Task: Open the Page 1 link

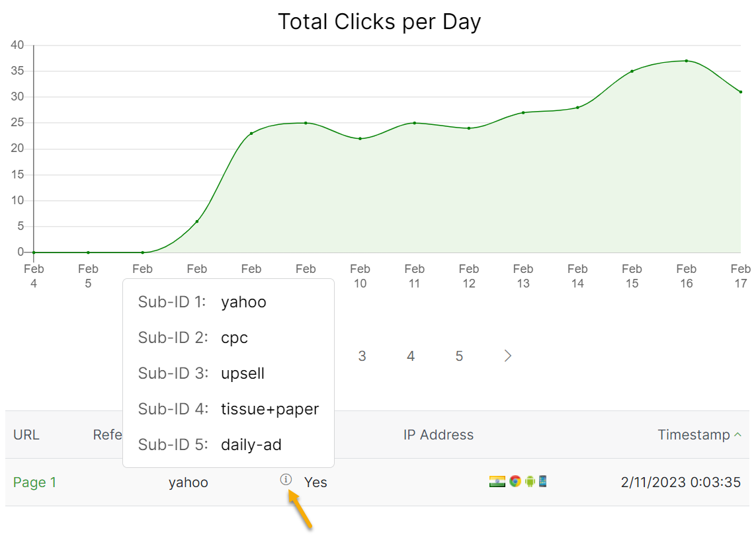Action: point(34,482)
